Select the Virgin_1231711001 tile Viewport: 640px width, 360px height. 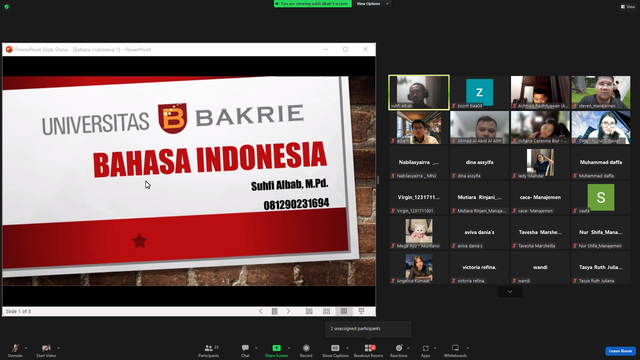click(x=419, y=198)
